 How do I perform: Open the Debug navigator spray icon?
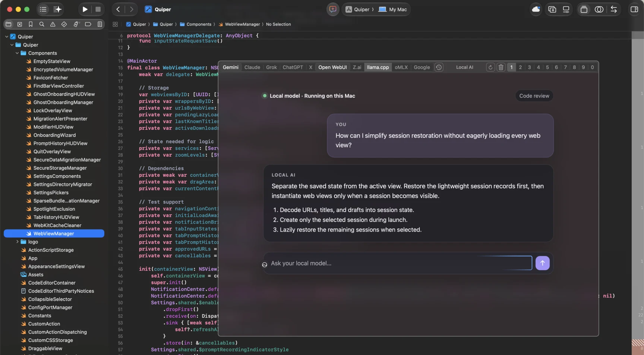point(76,24)
